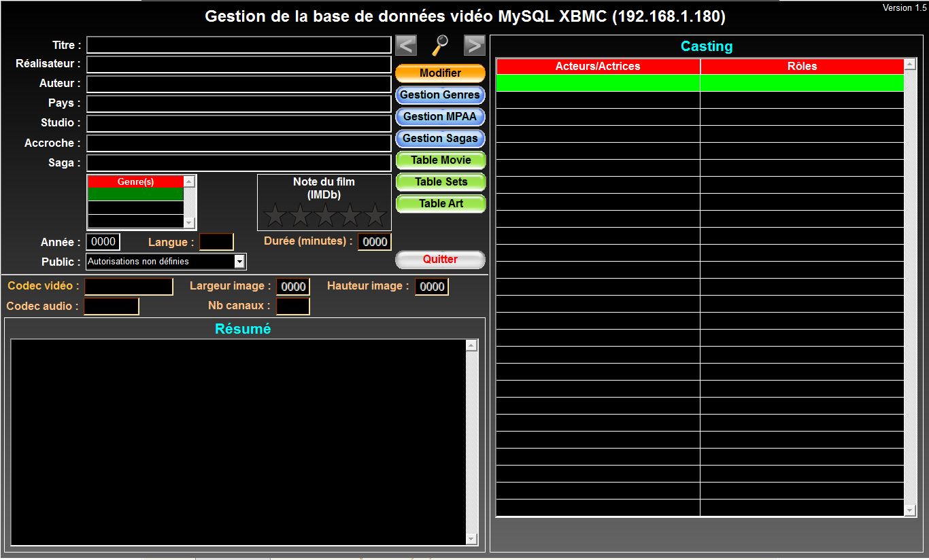This screenshot has height=560, width=929.
Task: Click the Durée (minutes) field
Action: click(375, 242)
